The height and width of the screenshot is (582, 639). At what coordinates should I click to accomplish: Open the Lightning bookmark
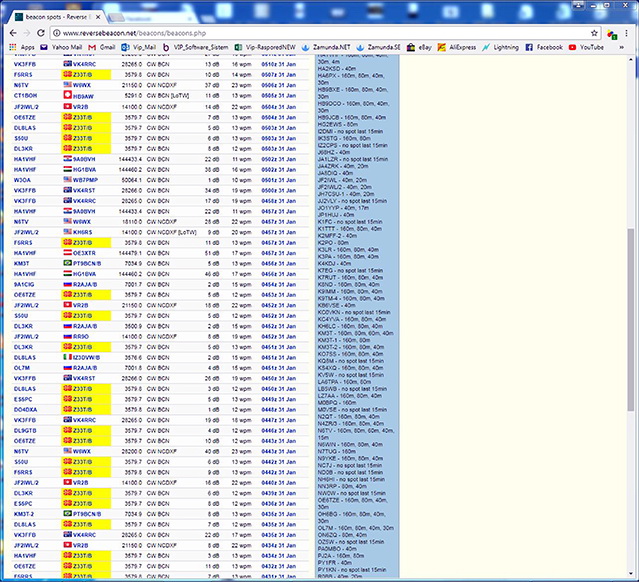[x=500, y=47]
